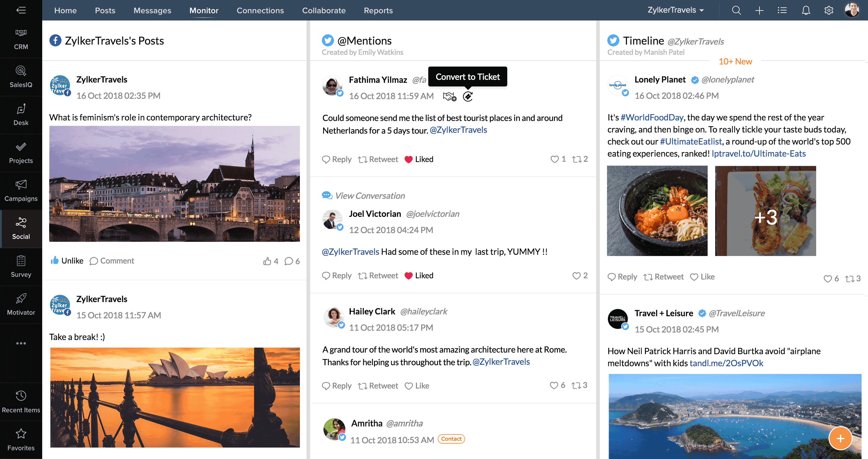The height and width of the screenshot is (459, 868).
Task: Click View Conversation link
Action: point(370,196)
